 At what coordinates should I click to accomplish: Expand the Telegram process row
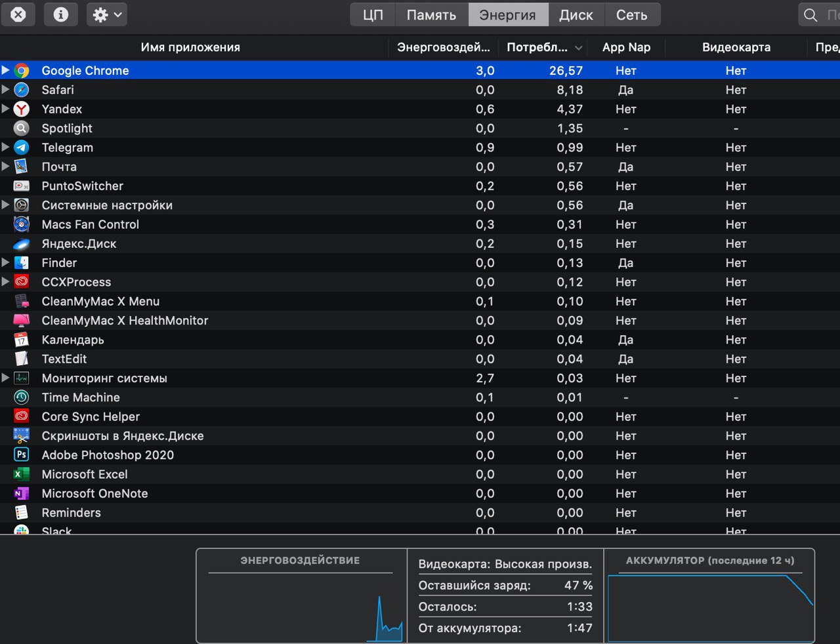point(5,147)
